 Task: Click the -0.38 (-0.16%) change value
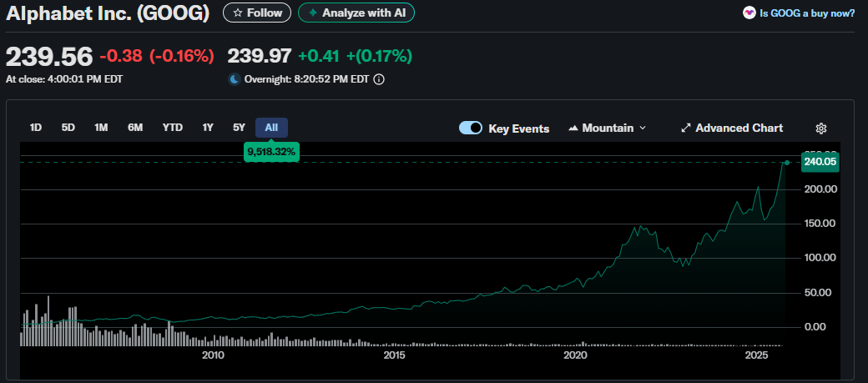click(x=157, y=56)
